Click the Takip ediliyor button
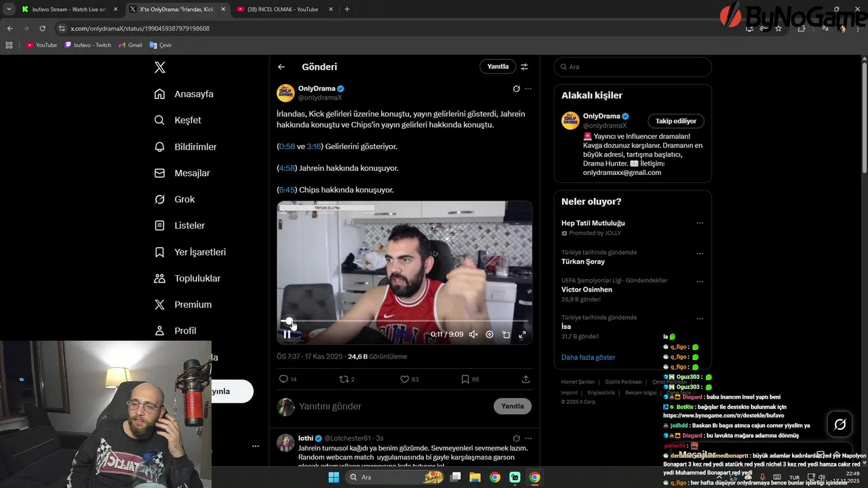 point(675,121)
